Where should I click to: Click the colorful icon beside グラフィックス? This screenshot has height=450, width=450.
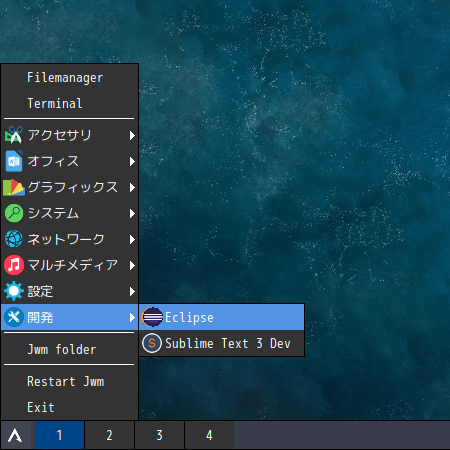(x=14, y=187)
